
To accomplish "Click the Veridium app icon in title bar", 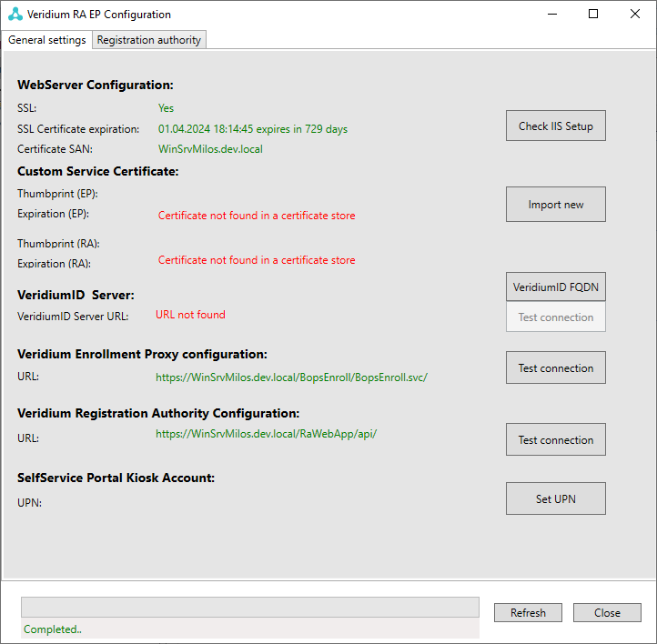I will (15, 15).
